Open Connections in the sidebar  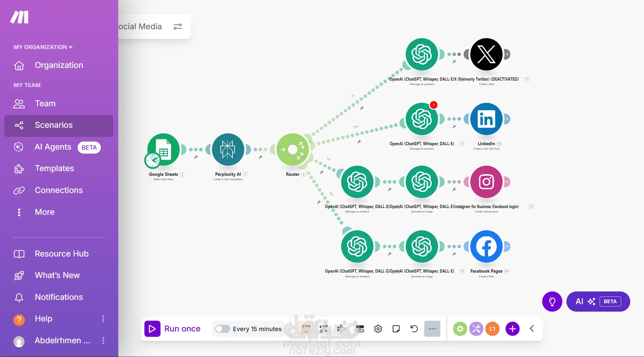(59, 190)
